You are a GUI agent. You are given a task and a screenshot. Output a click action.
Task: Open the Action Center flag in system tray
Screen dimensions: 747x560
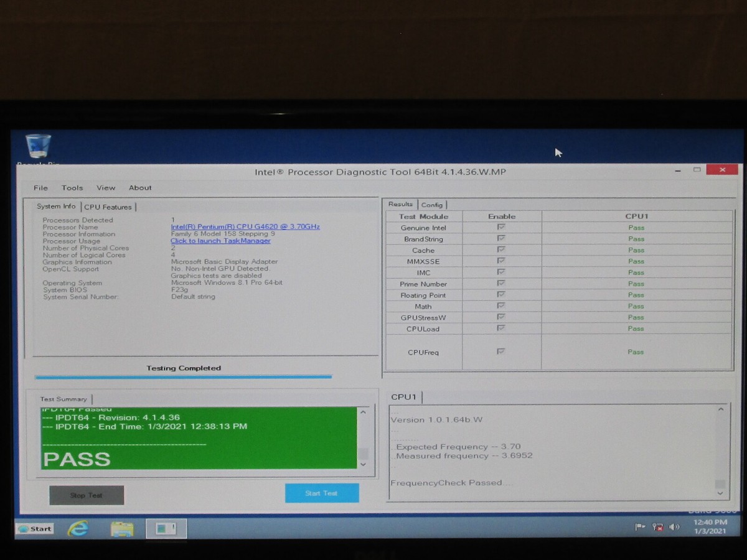[x=639, y=527]
